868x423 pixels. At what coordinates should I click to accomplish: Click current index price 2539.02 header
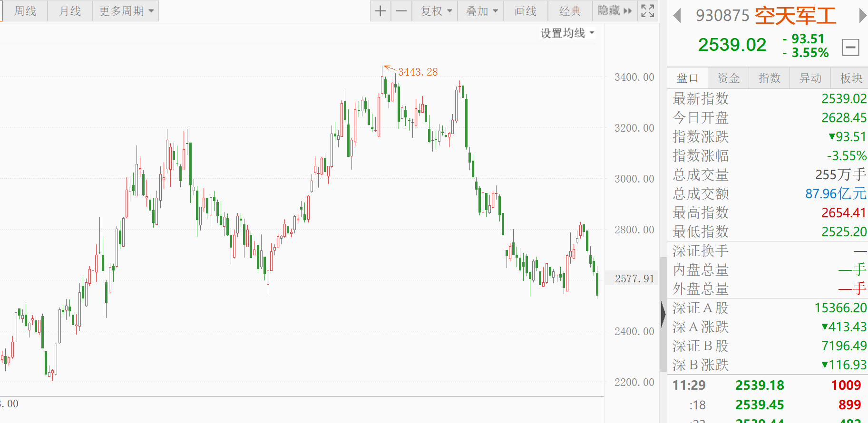pyautogui.click(x=732, y=45)
